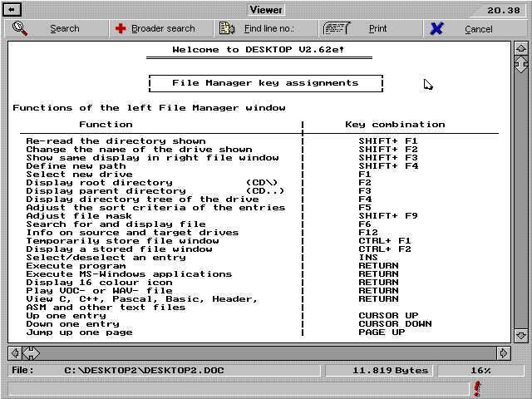This screenshot has width=532, height=399.
Task: Click the F12 key combination
Action: click(x=368, y=233)
